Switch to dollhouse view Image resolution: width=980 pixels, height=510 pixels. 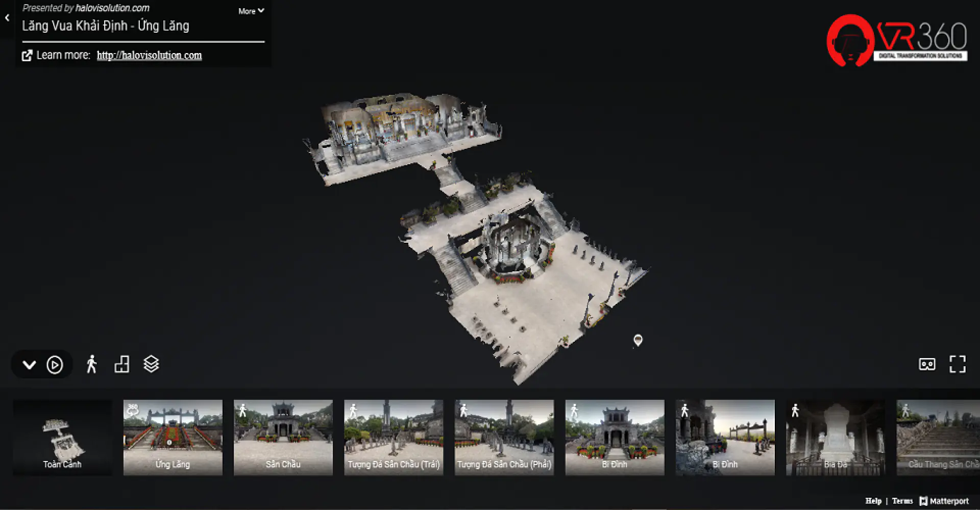tap(121, 364)
